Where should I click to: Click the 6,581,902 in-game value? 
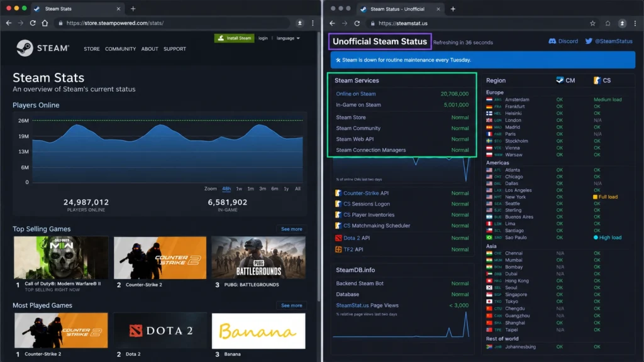228,202
